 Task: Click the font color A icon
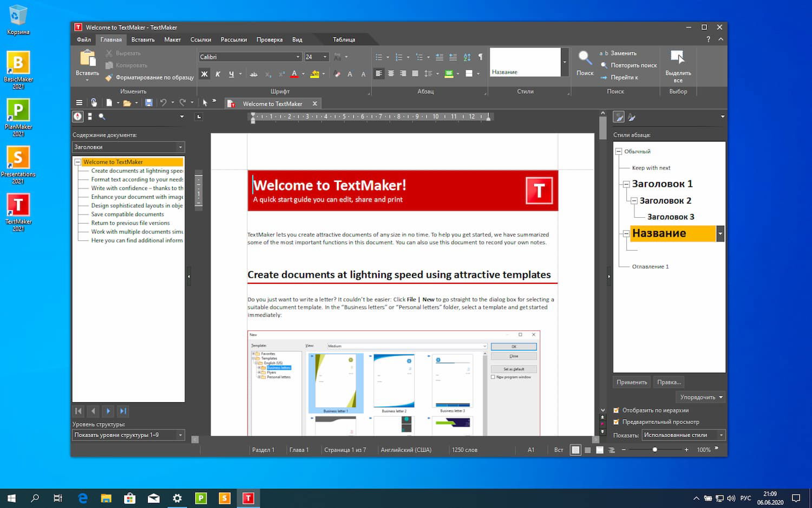click(x=294, y=74)
